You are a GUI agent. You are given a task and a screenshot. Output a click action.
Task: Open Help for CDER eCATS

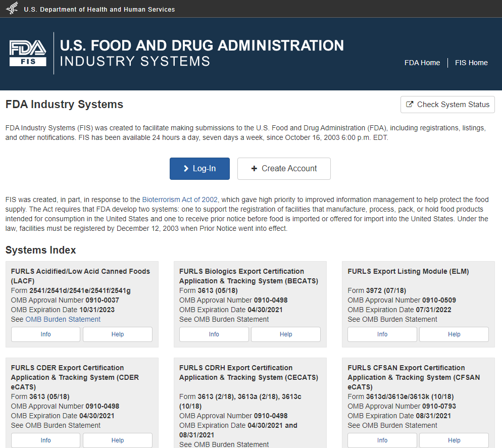tap(118, 440)
